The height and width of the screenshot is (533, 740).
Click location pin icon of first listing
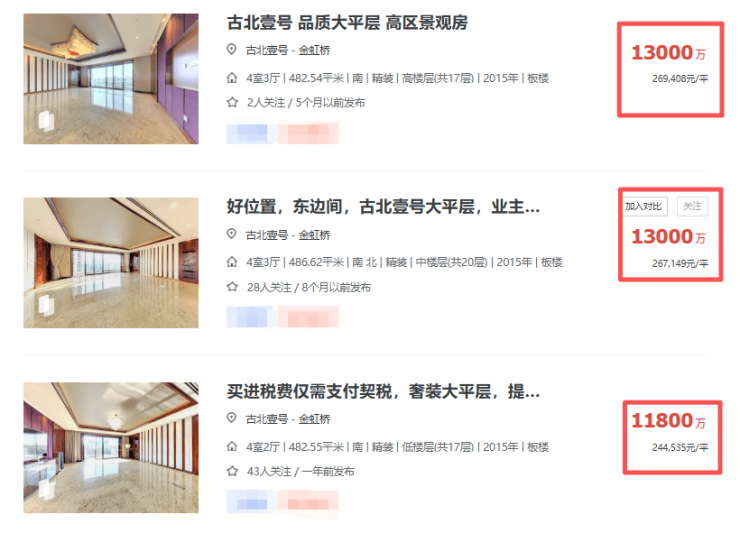[231, 49]
